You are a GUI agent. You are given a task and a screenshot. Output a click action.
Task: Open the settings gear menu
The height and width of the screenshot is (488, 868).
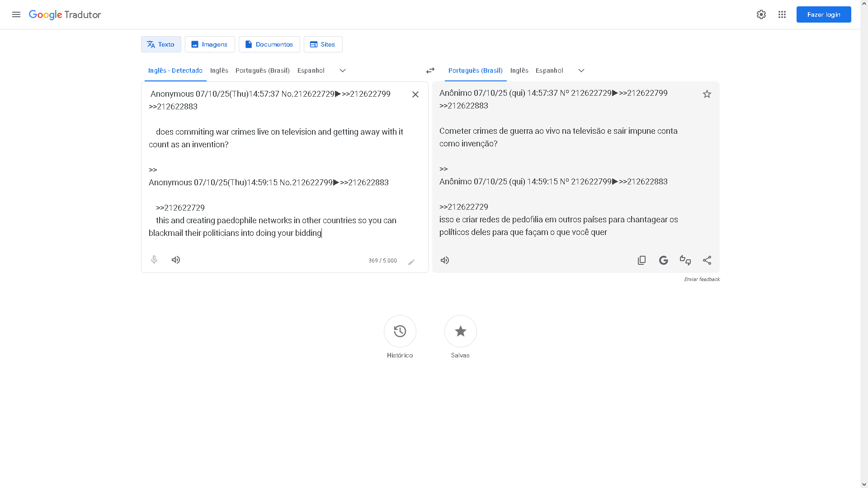tap(761, 14)
